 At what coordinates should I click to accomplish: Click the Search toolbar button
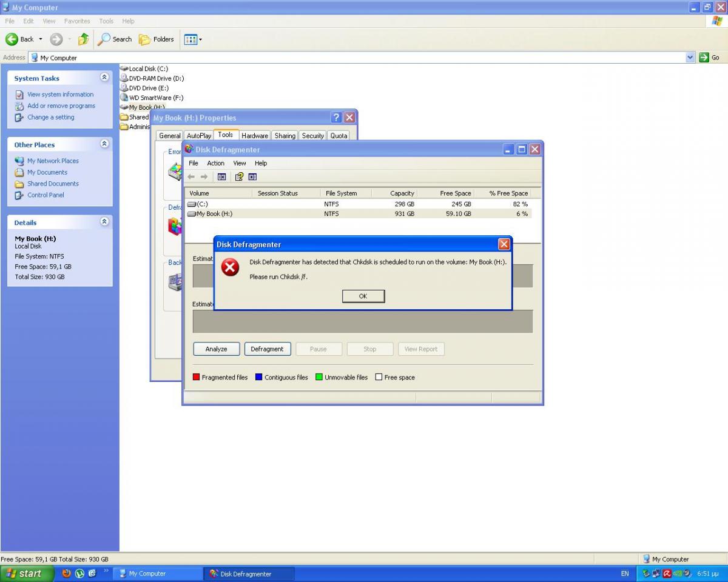point(115,39)
